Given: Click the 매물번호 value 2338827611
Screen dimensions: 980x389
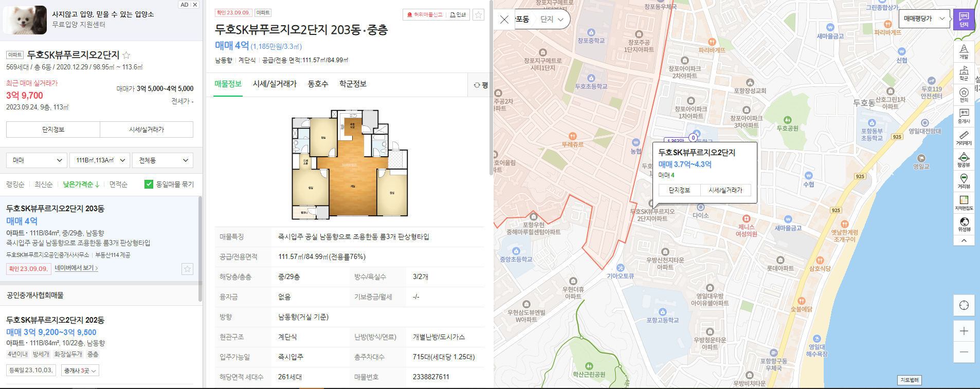Looking at the screenshot, I should pyautogui.click(x=431, y=377).
